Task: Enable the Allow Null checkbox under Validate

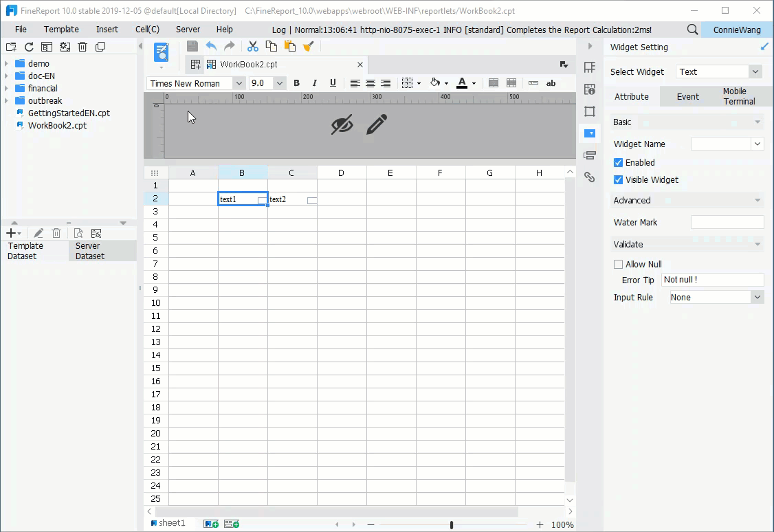Action: click(618, 264)
